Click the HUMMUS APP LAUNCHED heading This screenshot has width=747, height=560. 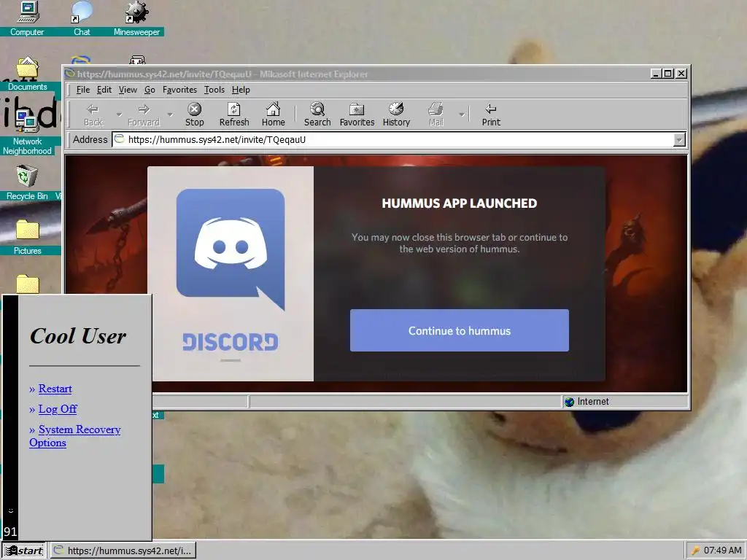tap(460, 203)
